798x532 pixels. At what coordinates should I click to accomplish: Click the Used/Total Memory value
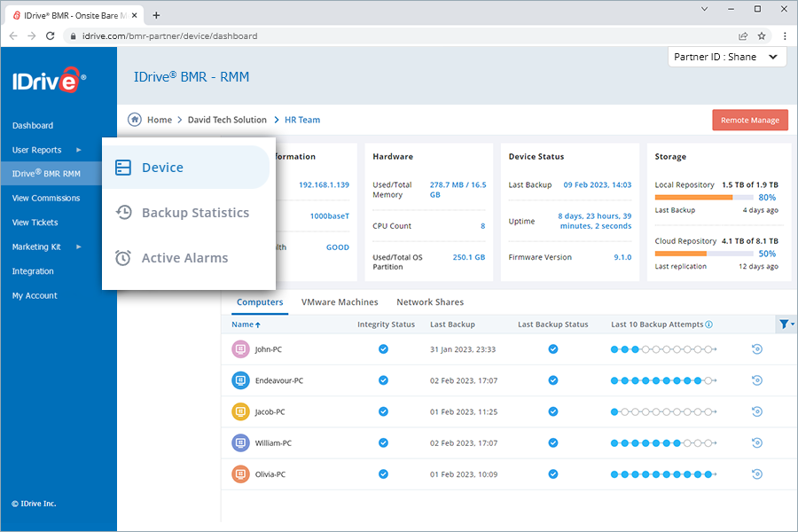coord(458,190)
